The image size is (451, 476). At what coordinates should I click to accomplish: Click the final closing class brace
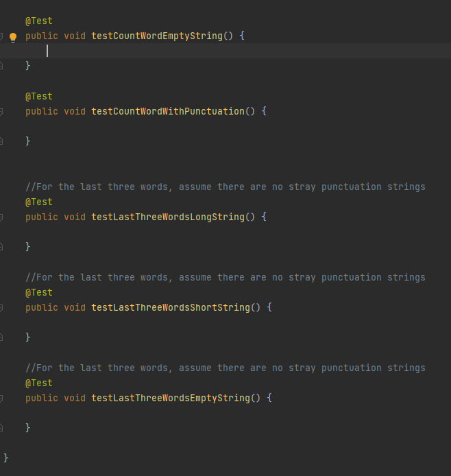(x=5, y=457)
